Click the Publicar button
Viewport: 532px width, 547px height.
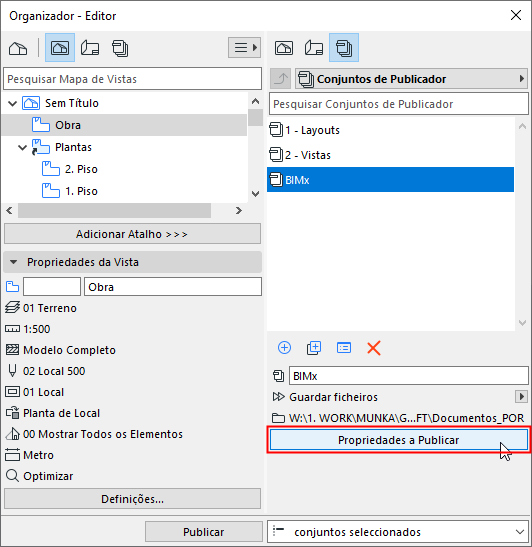(x=204, y=532)
